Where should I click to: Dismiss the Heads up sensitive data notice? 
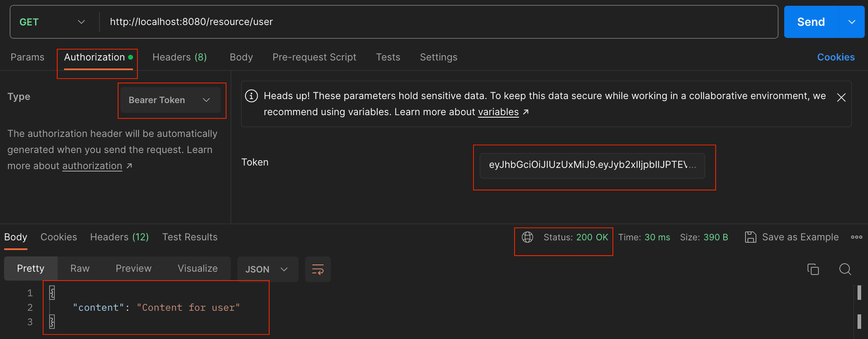(841, 98)
